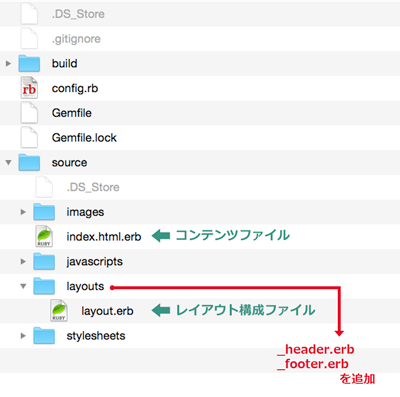The width and height of the screenshot is (400, 397).
Task: Select the stylesheets folder name
Action: pyautogui.click(x=96, y=336)
